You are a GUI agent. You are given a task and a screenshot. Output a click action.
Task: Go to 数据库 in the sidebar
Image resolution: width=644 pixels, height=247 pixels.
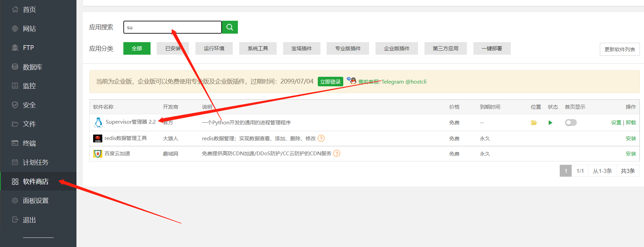point(32,67)
